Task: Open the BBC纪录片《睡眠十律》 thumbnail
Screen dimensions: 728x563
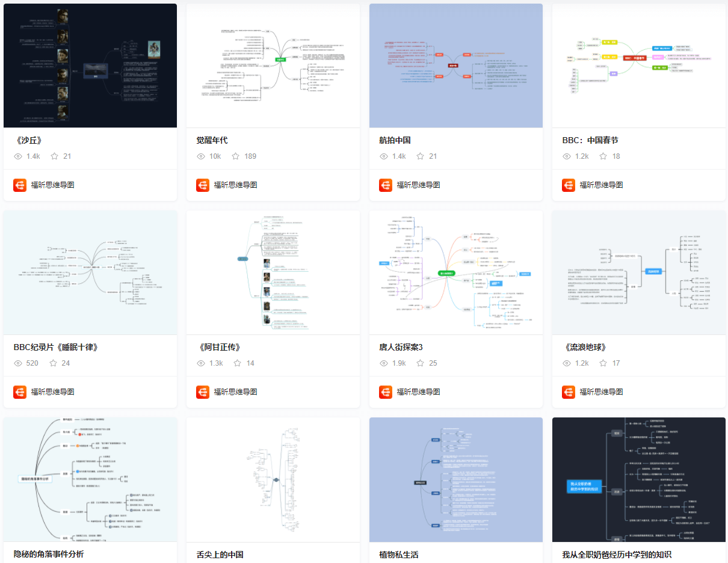Action: click(x=90, y=272)
